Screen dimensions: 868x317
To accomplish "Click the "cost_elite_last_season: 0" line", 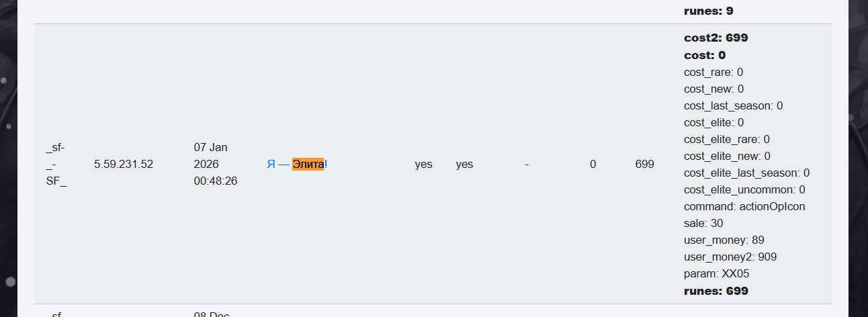I will [746, 173].
